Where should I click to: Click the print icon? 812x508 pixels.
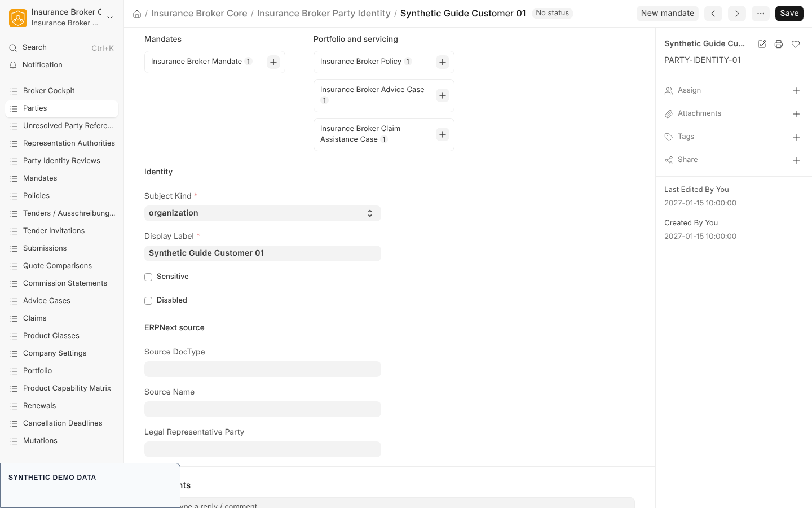coord(779,44)
